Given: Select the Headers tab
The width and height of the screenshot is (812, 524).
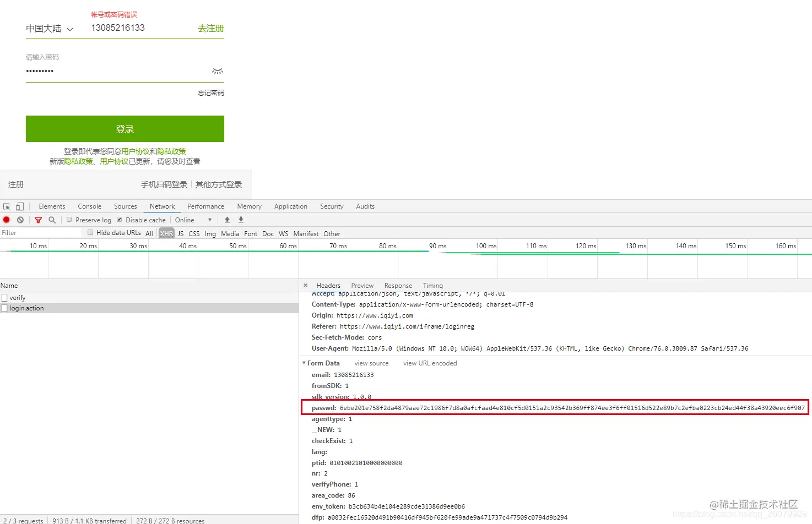Looking at the screenshot, I should coord(328,286).
